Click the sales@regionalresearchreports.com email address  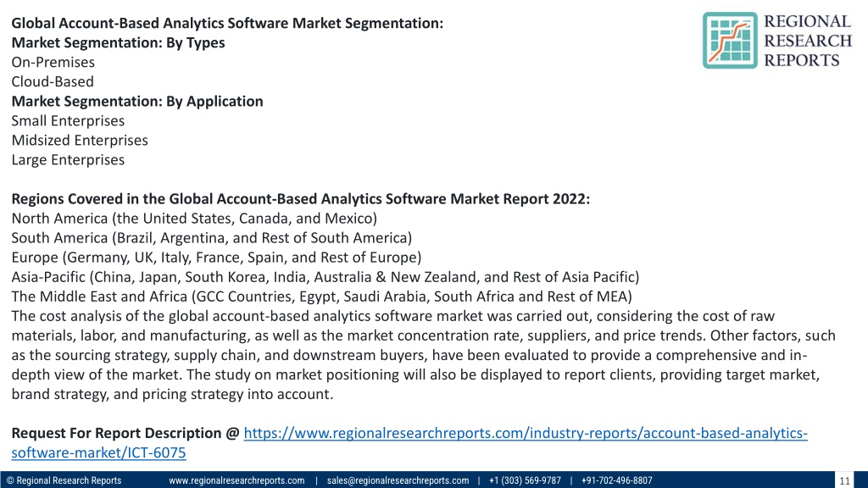click(398, 480)
